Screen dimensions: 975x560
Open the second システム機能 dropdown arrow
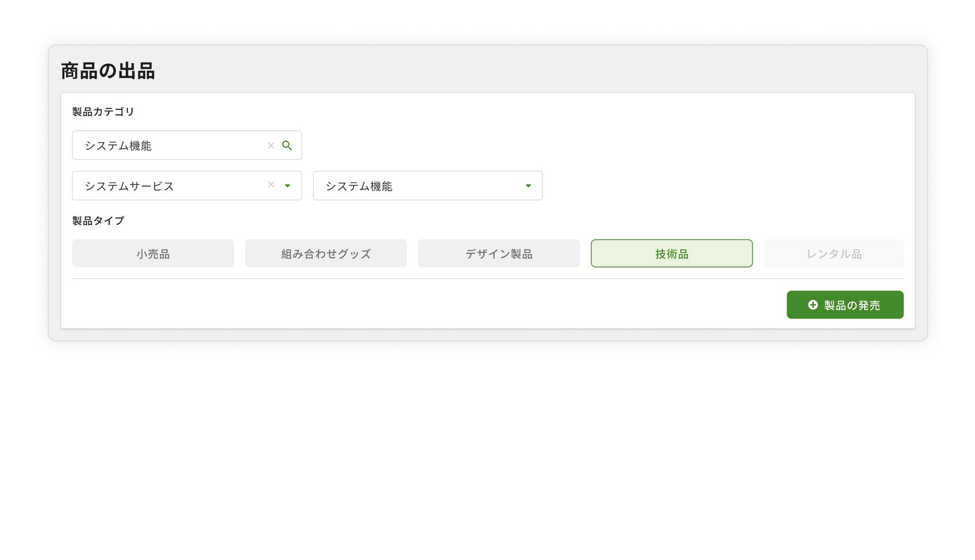point(528,186)
